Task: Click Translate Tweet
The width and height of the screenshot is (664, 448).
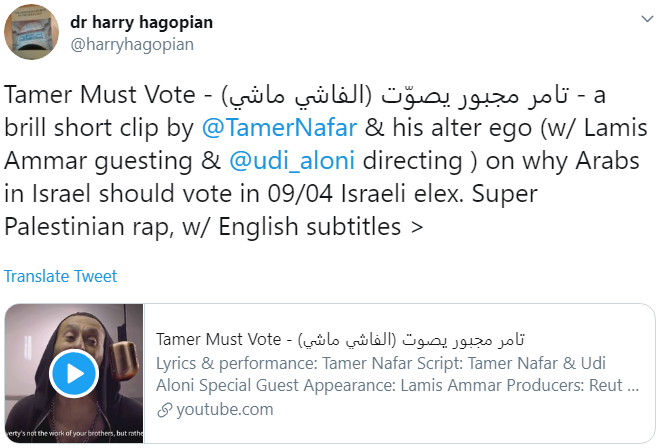Action: pyautogui.click(x=61, y=276)
